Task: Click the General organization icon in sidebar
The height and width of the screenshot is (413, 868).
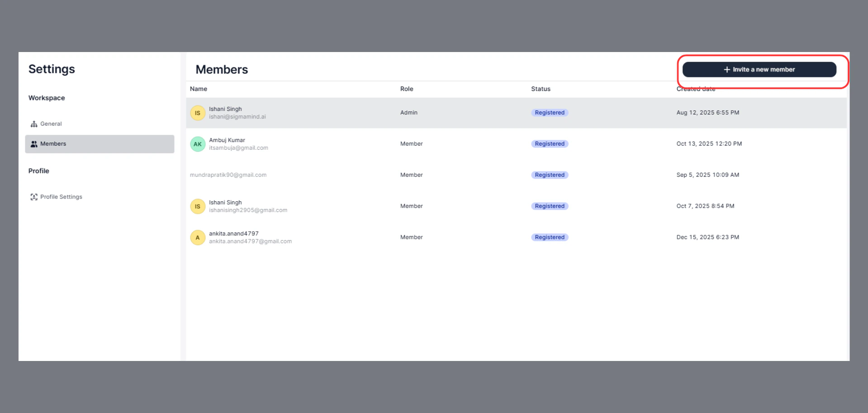Action: (x=34, y=124)
